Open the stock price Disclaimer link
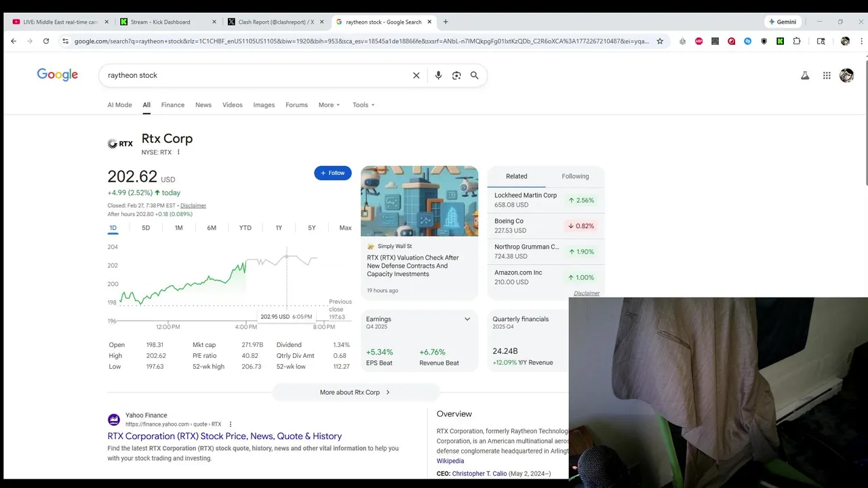Screen dimensions: 868x488 click(193, 205)
